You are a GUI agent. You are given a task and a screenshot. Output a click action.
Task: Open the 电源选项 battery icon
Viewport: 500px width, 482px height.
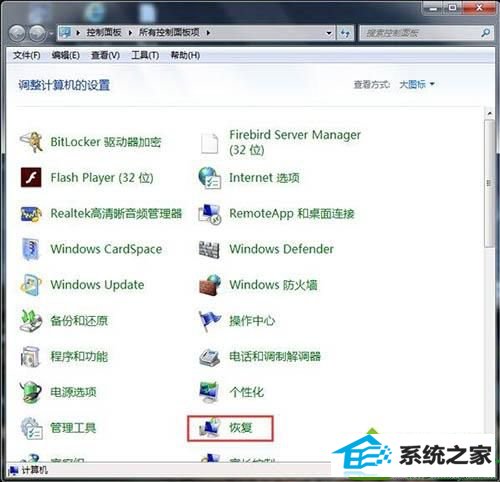[31, 392]
